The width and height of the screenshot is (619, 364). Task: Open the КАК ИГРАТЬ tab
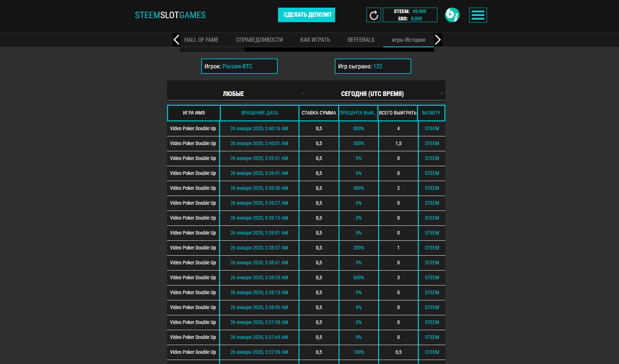pyautogui.click(x=315, y=40)
